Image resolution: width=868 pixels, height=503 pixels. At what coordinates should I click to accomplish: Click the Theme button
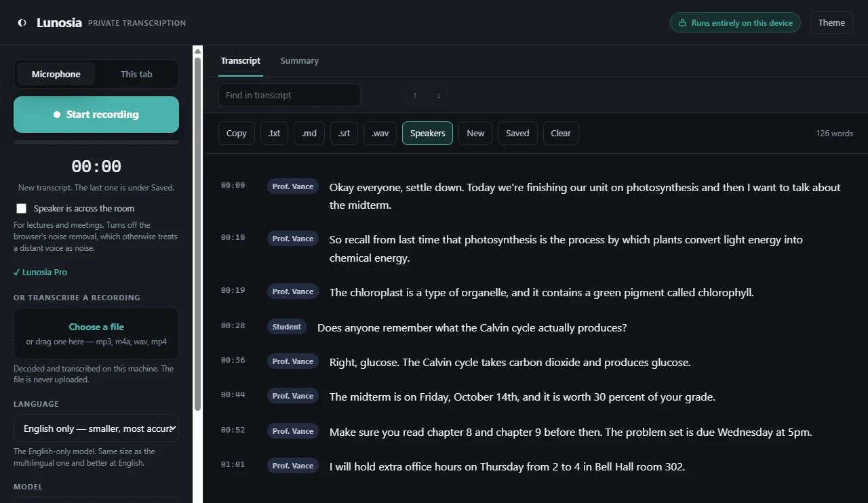pos(831,23)
